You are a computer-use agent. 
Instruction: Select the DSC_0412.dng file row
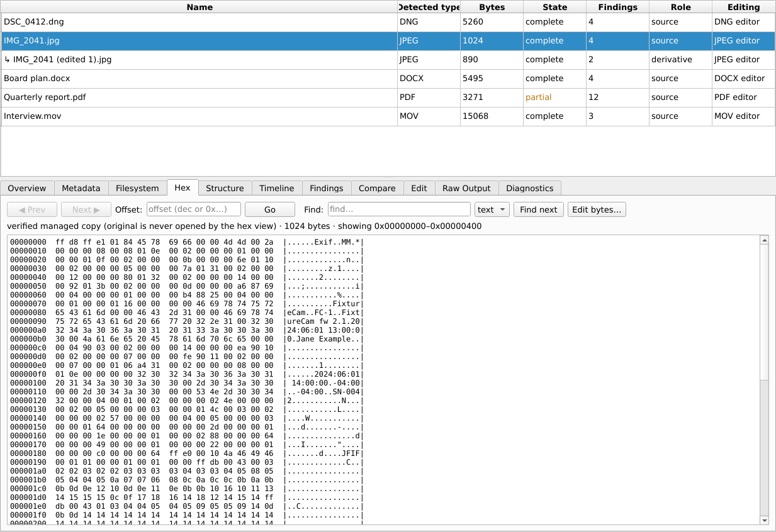388,22
